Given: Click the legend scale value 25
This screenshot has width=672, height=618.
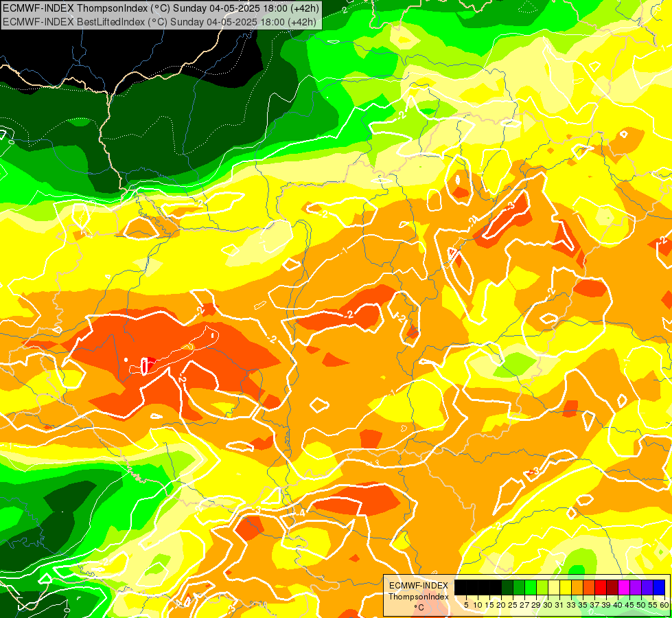Looking at the screenshot, I should coord(513,605).
